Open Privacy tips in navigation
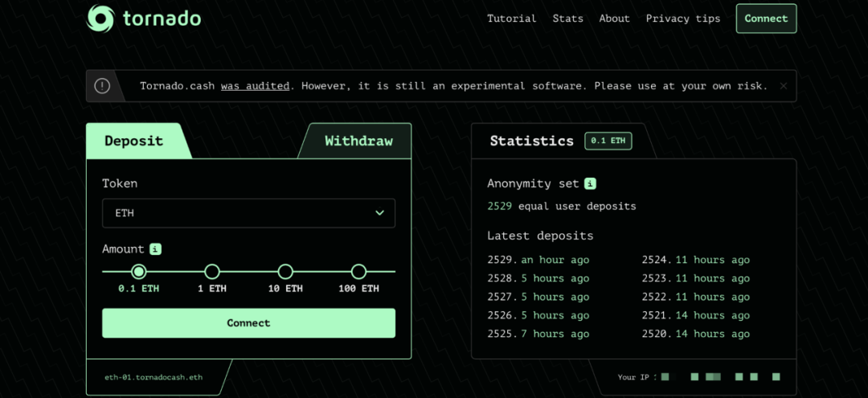868x398 pixels. point(683,18)
